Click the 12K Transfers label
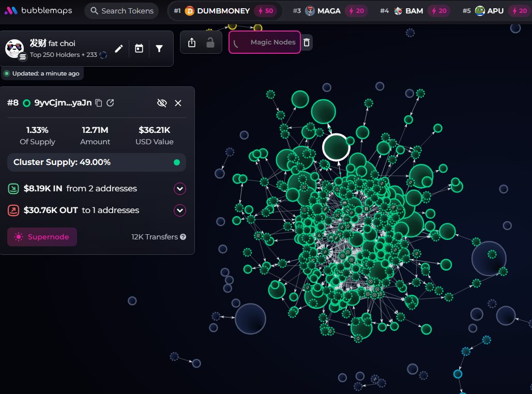Screen dimensions: 532x394 tap(155, 237)
